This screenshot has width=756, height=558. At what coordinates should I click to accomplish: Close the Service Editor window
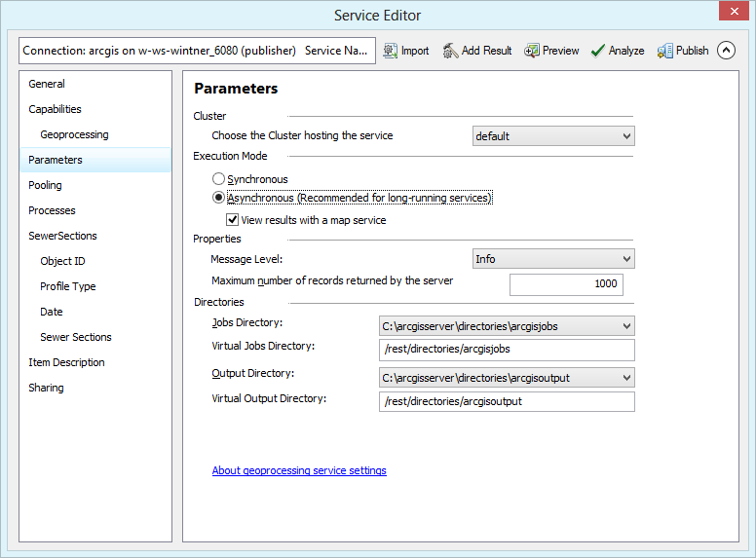click(734, 11)
